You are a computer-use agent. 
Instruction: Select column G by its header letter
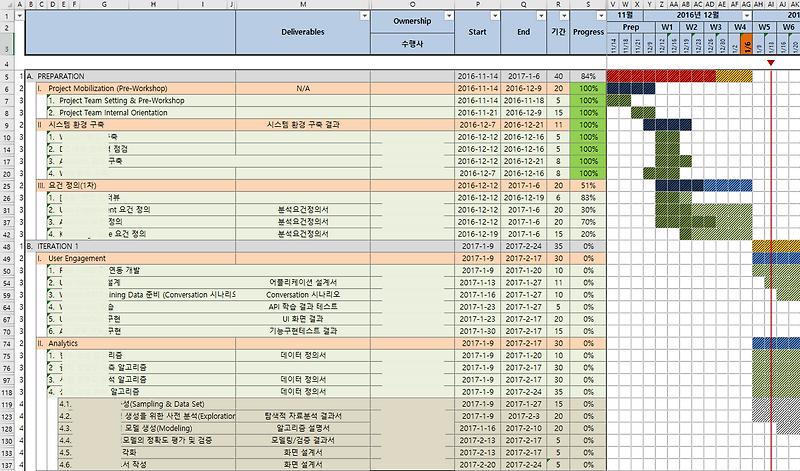pyautogui.click(x=105, y=5)
